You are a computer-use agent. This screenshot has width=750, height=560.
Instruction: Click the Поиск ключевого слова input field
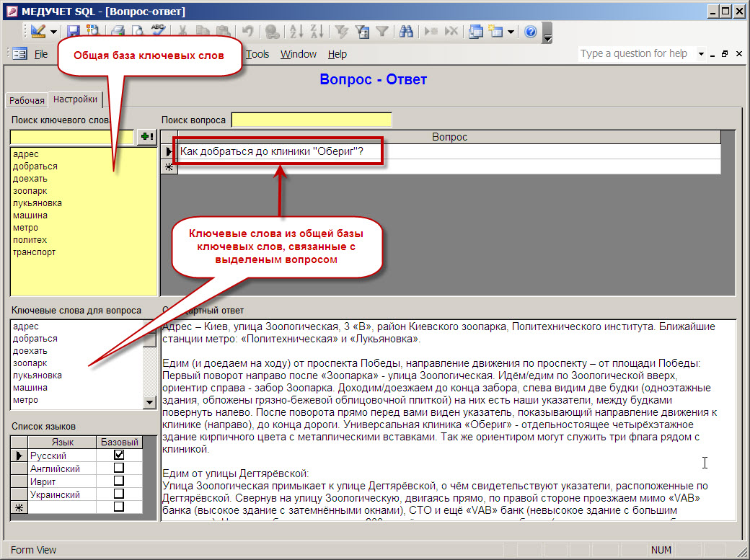click(x=71, y=137)
